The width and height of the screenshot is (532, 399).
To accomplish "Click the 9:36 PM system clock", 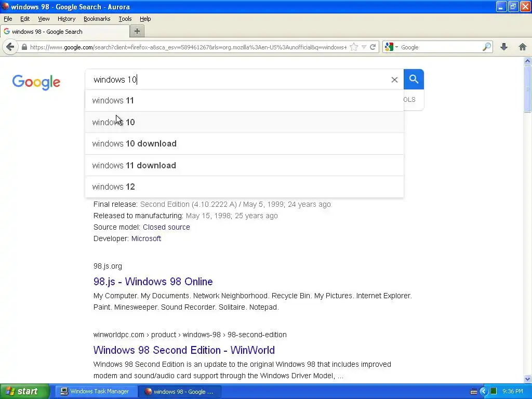I will tap(513, 392).
